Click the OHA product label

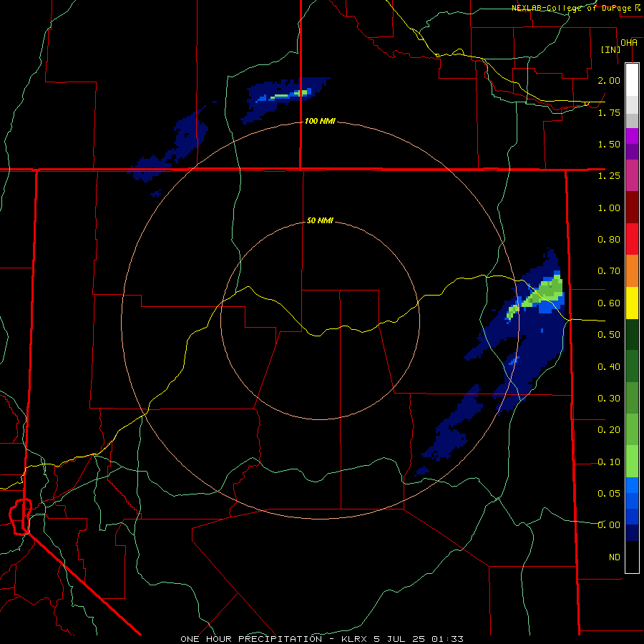629,43
